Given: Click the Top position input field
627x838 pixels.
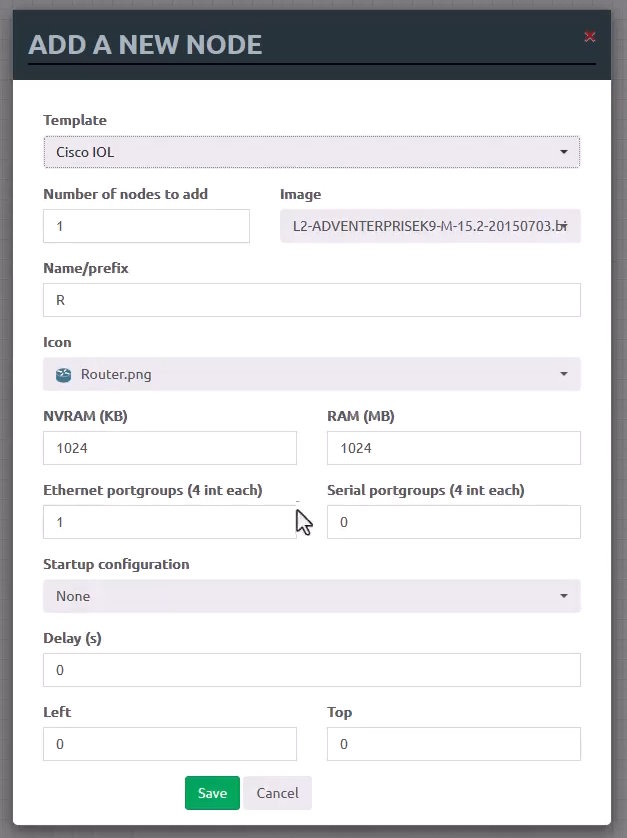Looking at the screenshot, I should click(x=454, y=744).
